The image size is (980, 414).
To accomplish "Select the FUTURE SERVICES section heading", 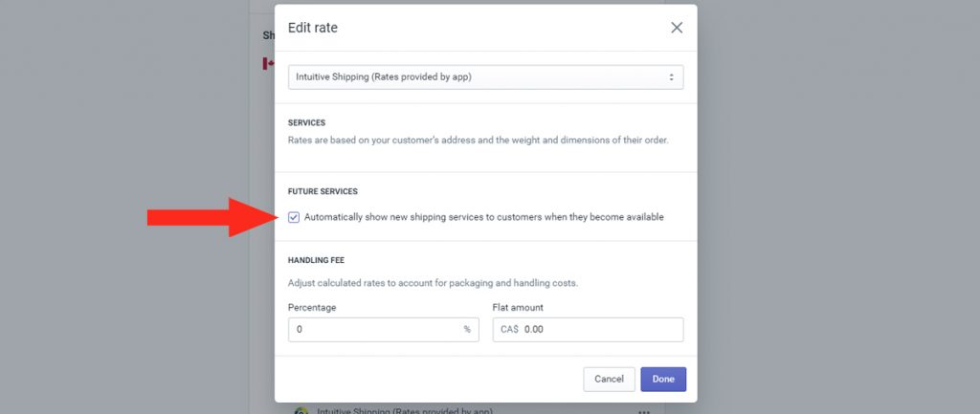I will (323, 191).
